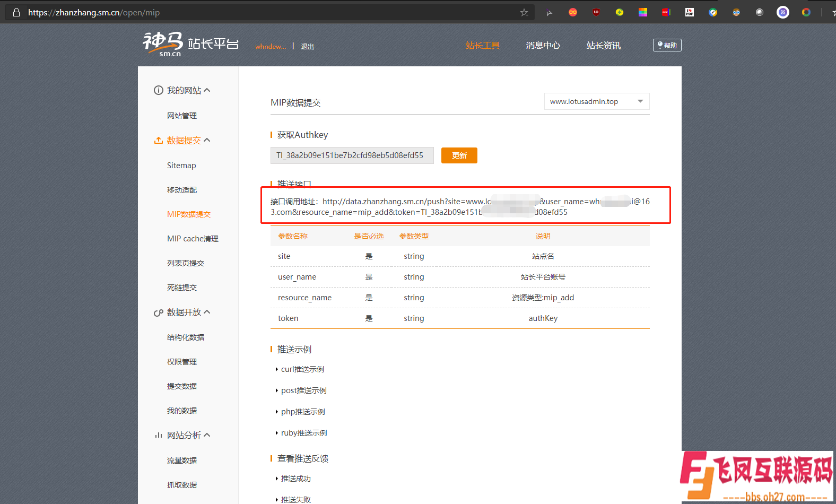This screenshot has height=504, width=836.
Task: Click the 帮助 help button
Action: pos(667,45)
